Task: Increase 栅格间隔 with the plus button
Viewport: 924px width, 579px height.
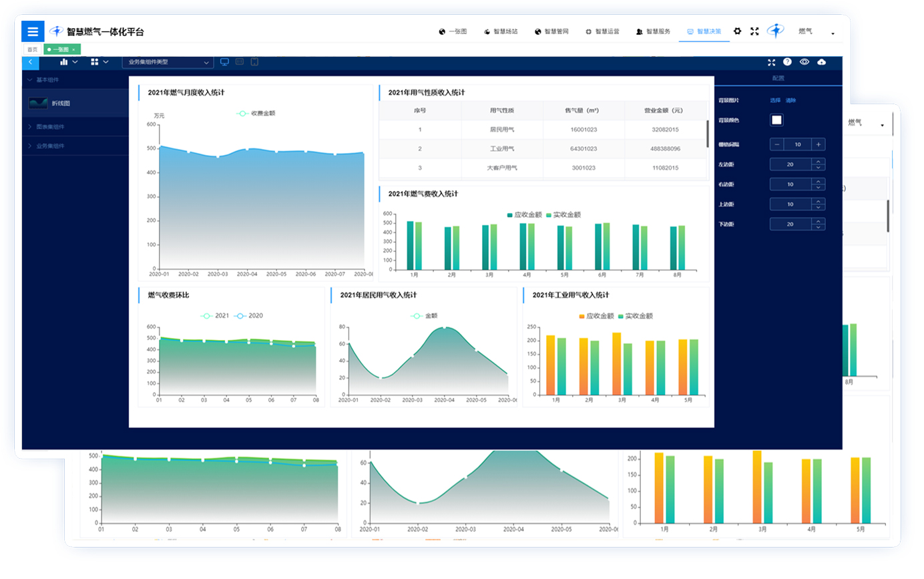Action: pos(819,144)
